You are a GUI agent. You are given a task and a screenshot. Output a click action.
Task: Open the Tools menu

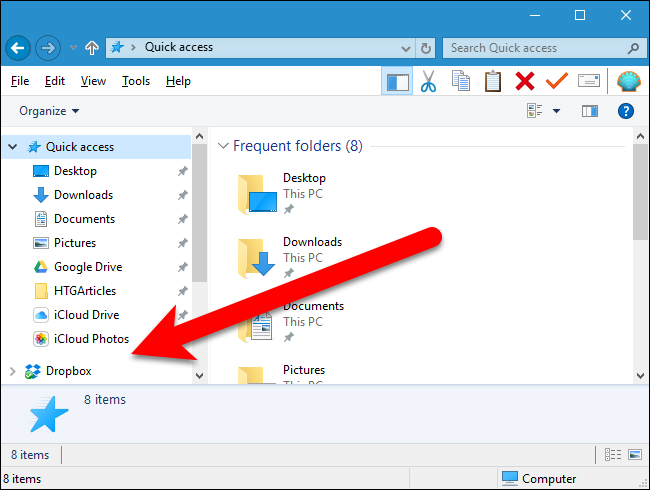136,81
